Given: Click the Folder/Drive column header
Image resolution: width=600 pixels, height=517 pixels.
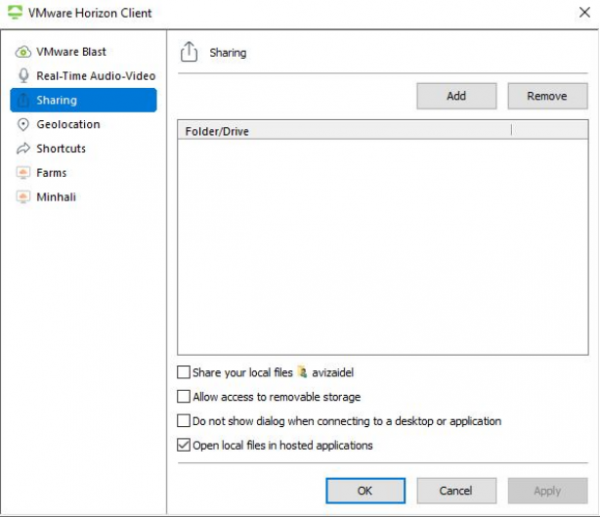Looking at the screenshot, I should [344, 130].
